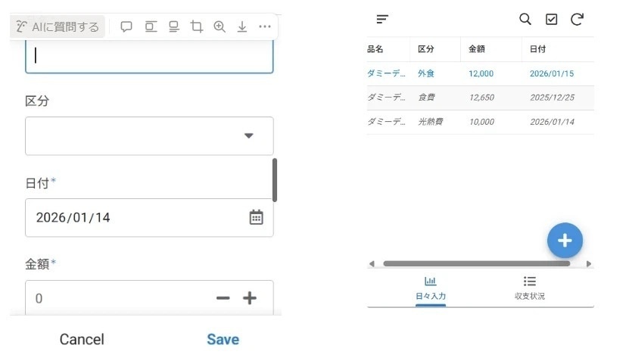The width and height of the screenshot is (629, 364).
Task: Click the 2026/01/14 table date cell
Action: pos(552,122)
